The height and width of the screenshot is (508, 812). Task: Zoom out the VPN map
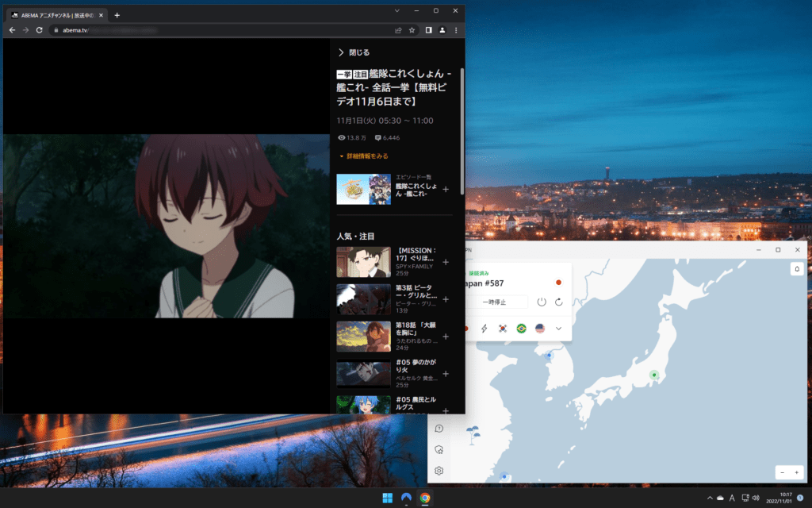tap(783, 472)
